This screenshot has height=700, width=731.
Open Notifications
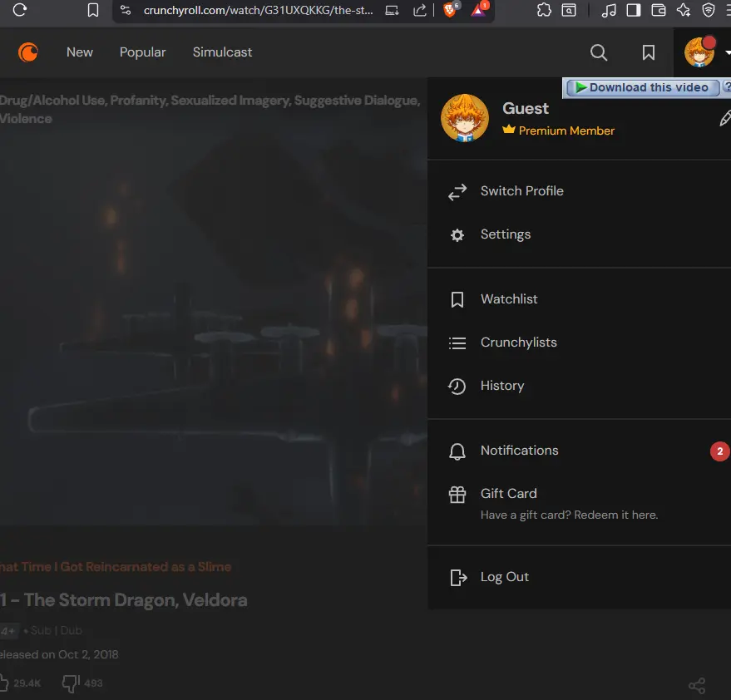click(579, 451)
